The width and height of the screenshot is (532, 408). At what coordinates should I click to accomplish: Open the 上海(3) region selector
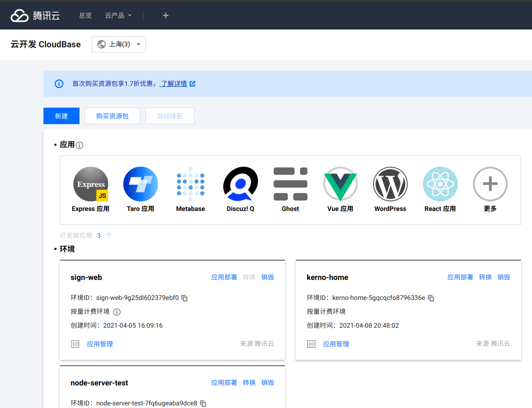(119, 44)
